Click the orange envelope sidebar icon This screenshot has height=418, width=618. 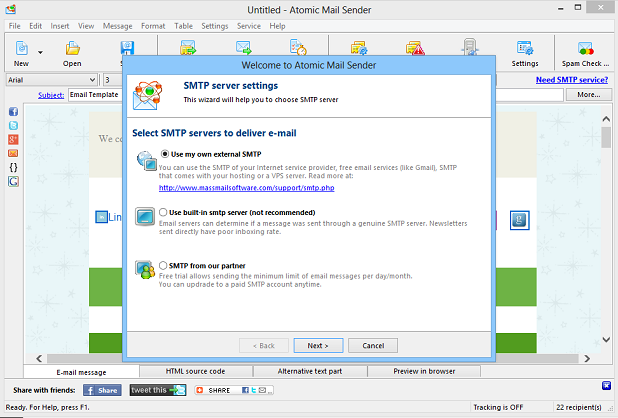pyautogui.click(x=13, y=153)
